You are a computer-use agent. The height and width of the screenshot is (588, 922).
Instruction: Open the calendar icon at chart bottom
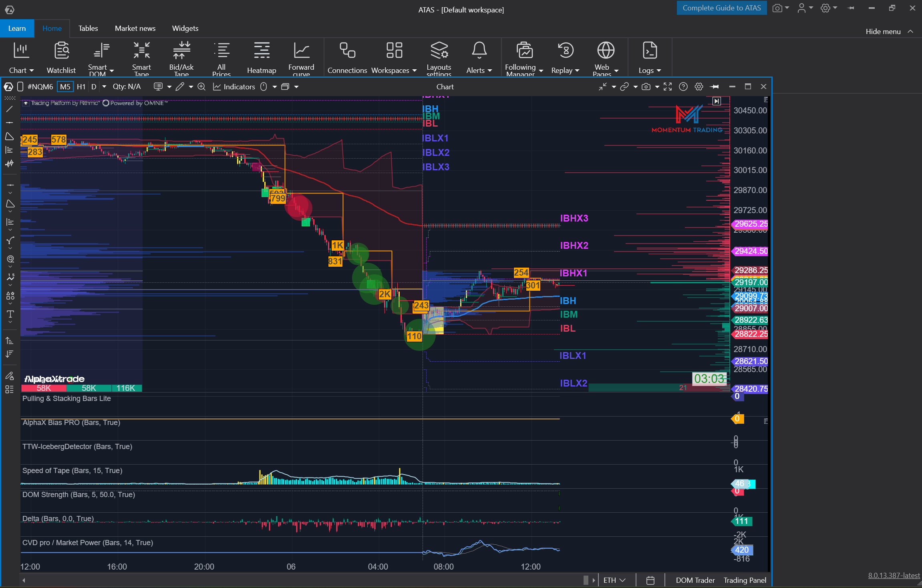click(x=650, y=580)
